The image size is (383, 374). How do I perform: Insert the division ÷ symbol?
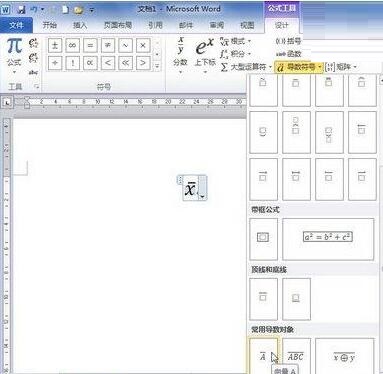click(x=55, y=63)
